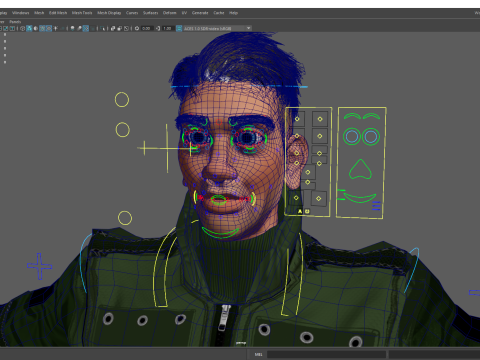The height and width of the screenshot is (360, 480).
Task: Select the smile mouth curve in face picker
Action: 360,197
